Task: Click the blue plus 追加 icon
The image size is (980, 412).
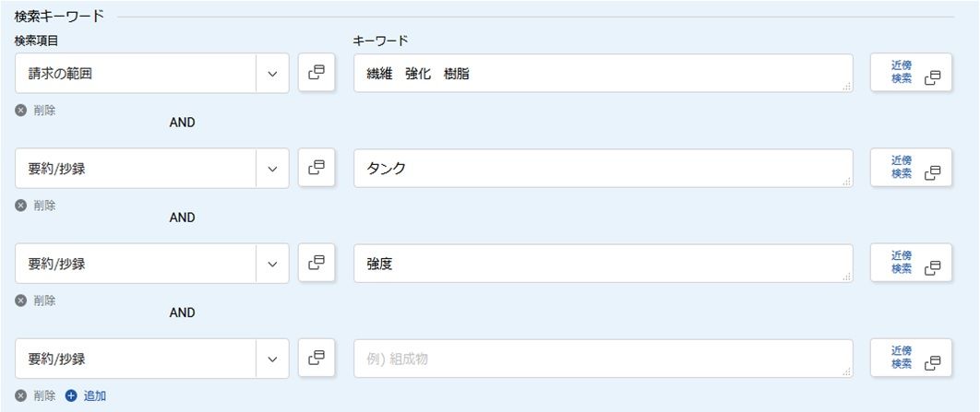Action: click(x=71, y=395)
